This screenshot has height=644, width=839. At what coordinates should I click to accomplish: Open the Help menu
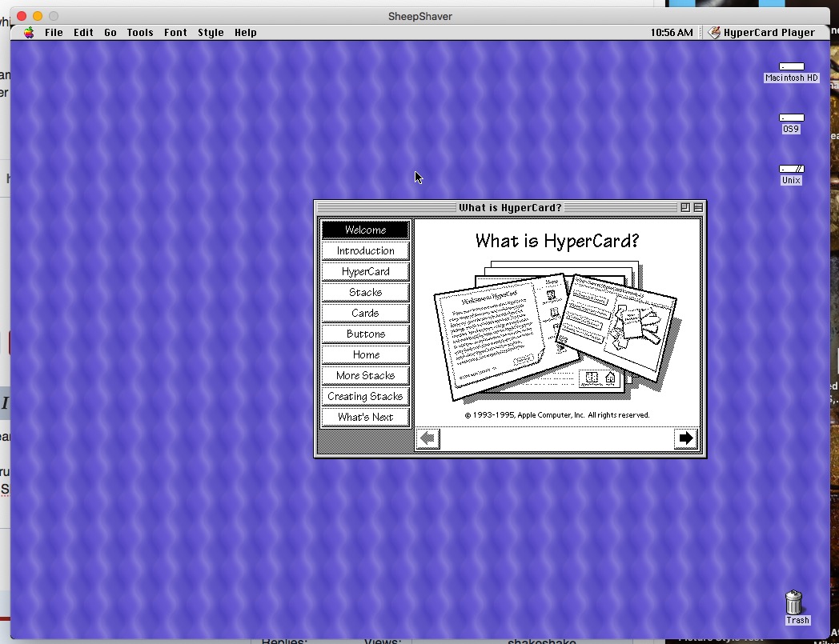246,33
